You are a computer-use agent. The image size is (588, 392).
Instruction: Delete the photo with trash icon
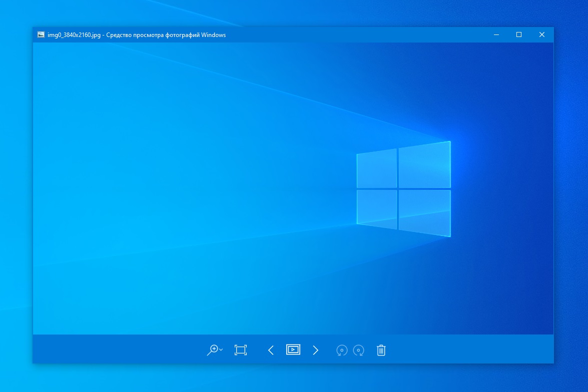[381, 350]
